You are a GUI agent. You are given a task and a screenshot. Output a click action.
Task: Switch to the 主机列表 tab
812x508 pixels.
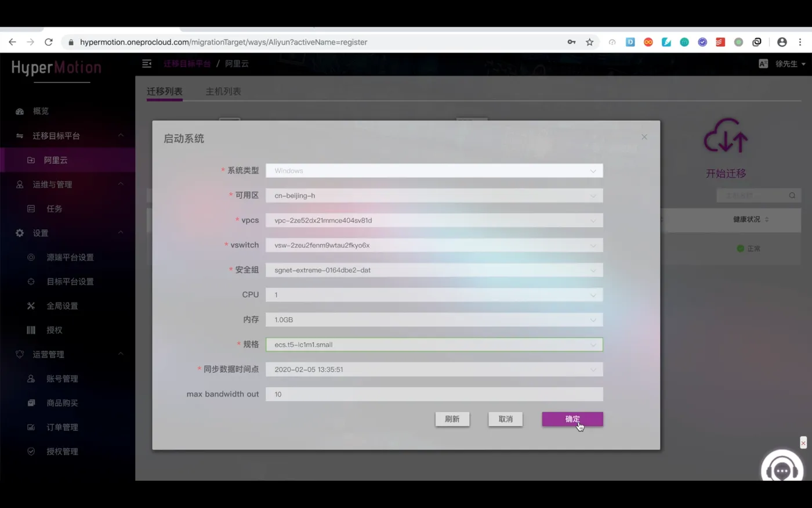pos(223,91)
